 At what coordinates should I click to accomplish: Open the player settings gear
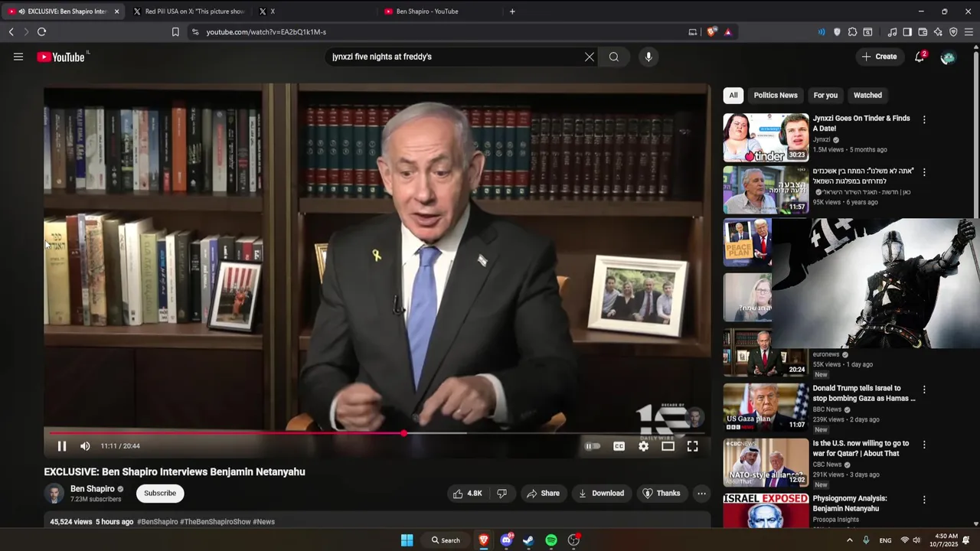coord(643,446)
